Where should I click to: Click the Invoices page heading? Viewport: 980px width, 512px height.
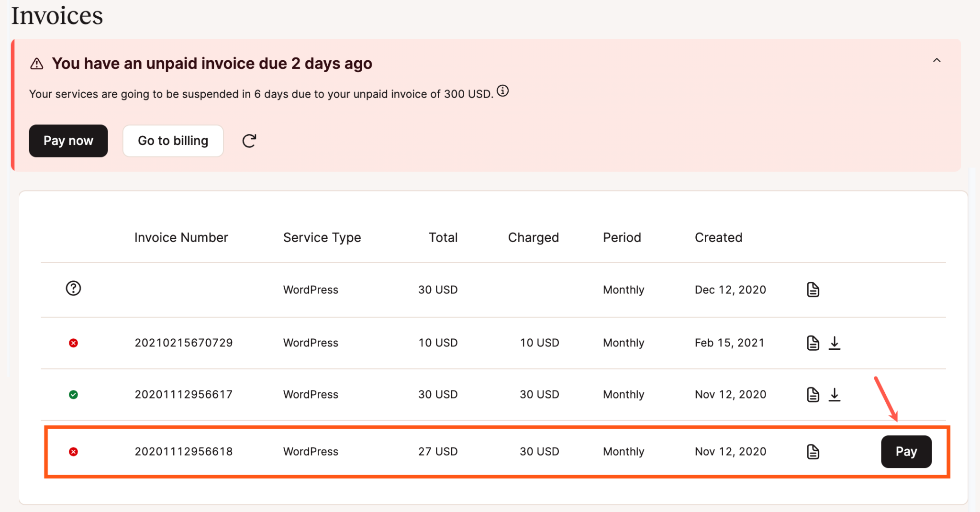(x=57, y=16)
